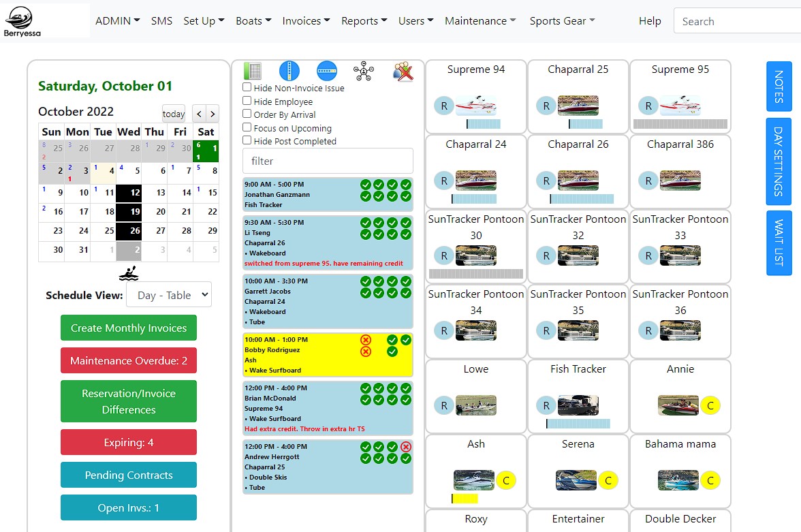This screenshot has height=532, width=801.
Task: Select the horizontal timeline blue icon
Action: [326, 71]
